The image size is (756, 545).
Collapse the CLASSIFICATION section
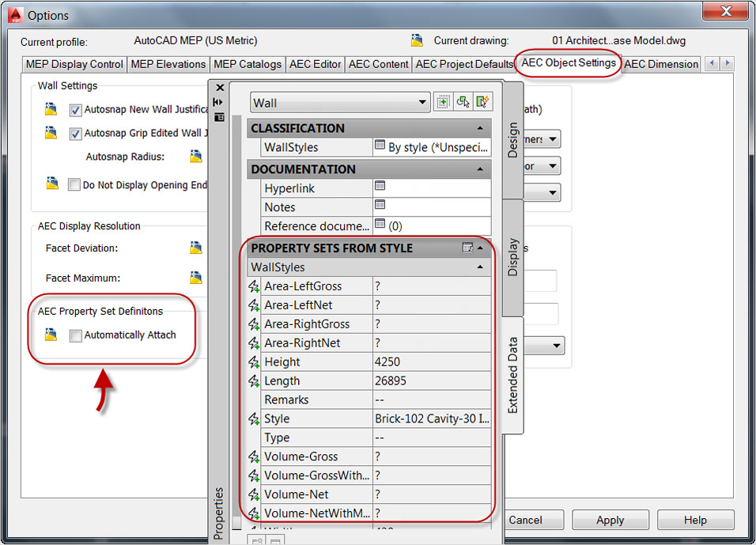(480, 128)
